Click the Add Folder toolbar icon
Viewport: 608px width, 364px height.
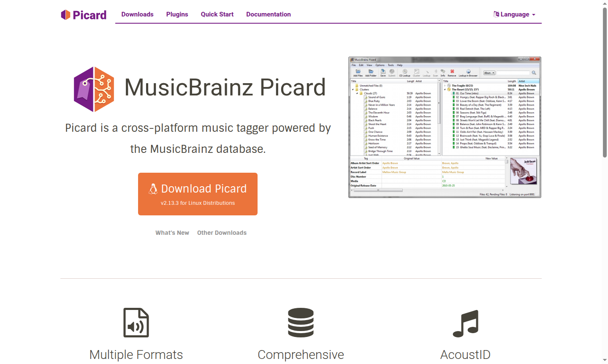[371, 72]
